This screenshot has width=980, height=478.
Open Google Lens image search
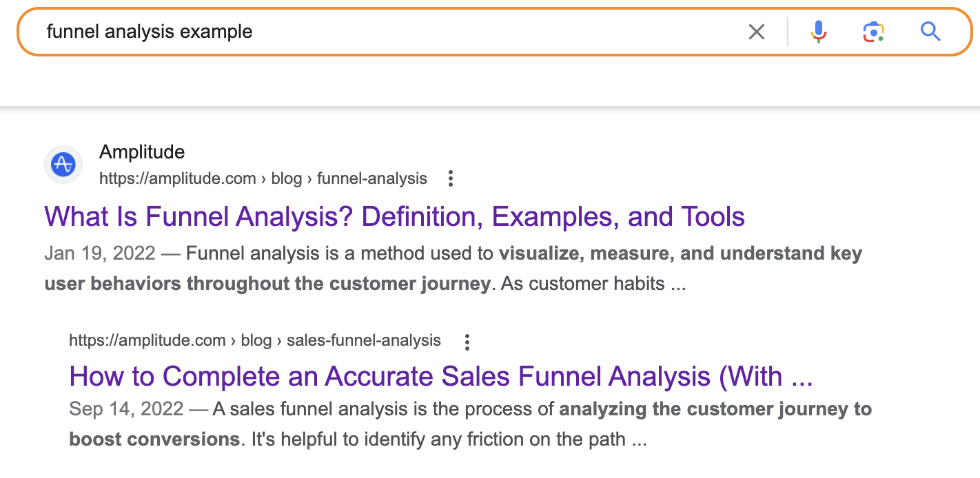click(x=873, y=32)
